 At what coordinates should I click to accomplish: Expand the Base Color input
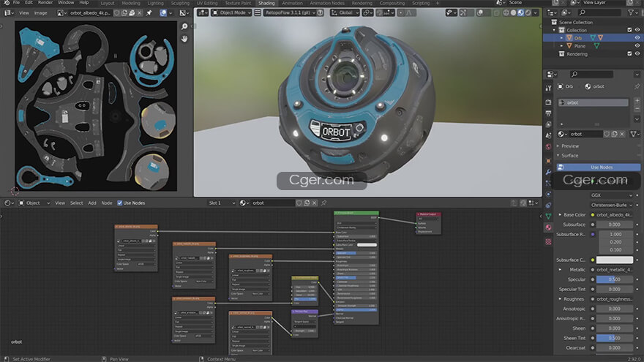pos(560,215)
